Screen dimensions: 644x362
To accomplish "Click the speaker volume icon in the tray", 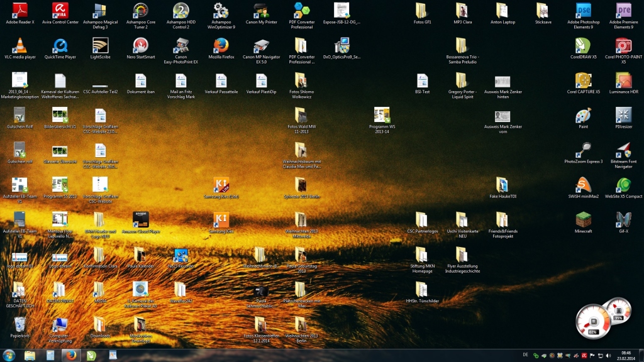I will click(x=608, y=356).
